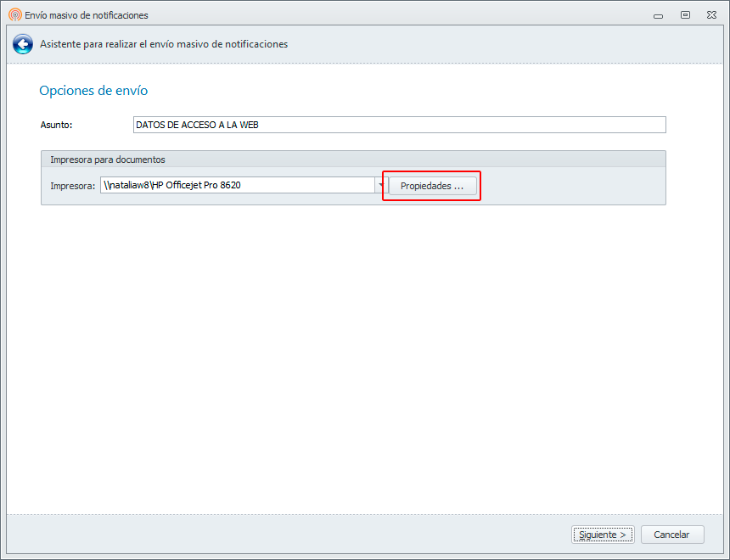Screen dimensions: 730x560
Task: Open the Impresora printer dropdown arrow
Action: 381,185
